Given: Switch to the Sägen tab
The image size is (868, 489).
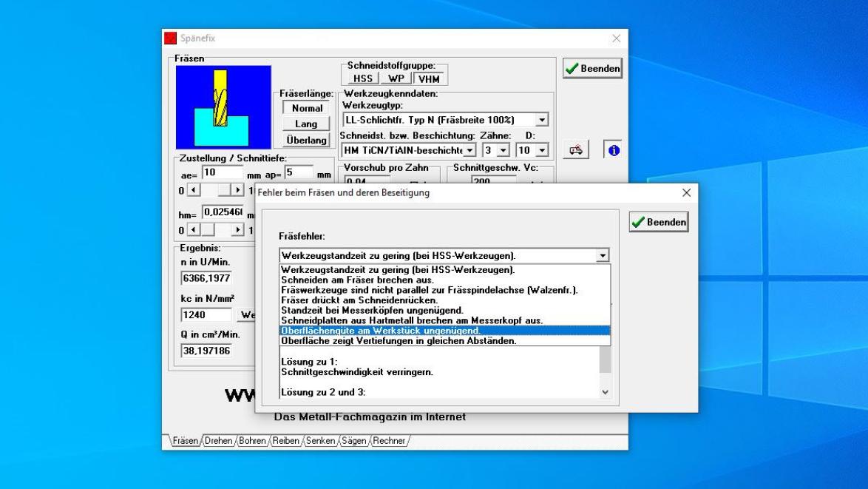Looking at the screenshot, I should click(353, 441).
